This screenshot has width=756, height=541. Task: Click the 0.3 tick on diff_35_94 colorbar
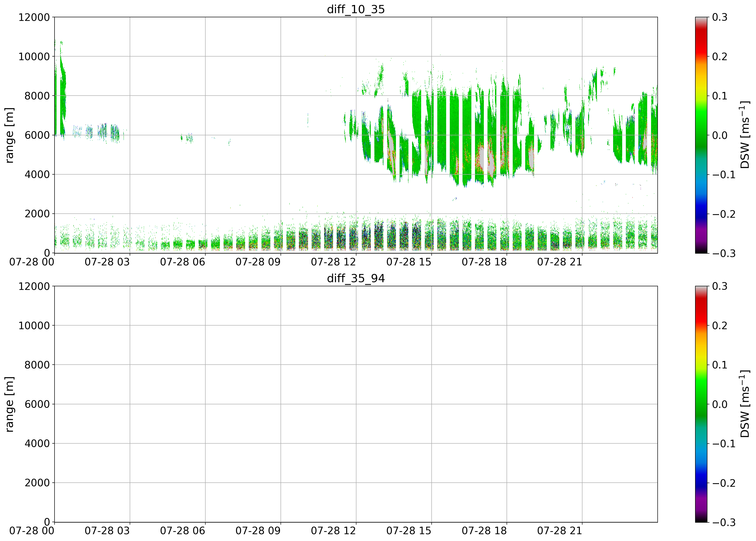(720, 286)
